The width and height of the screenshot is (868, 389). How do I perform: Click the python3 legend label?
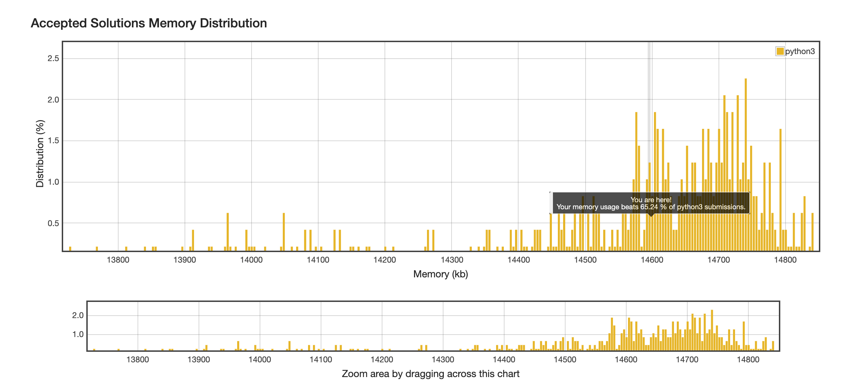click(800, 52)
